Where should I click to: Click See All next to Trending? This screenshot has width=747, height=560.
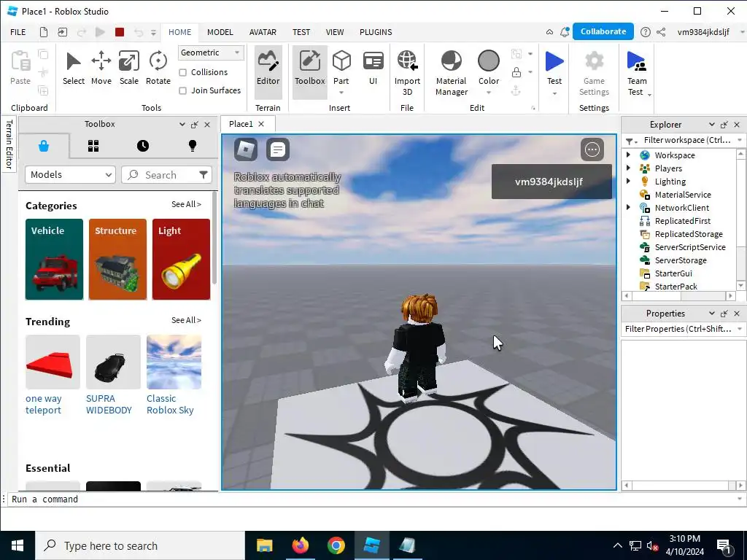coord(186,320)
